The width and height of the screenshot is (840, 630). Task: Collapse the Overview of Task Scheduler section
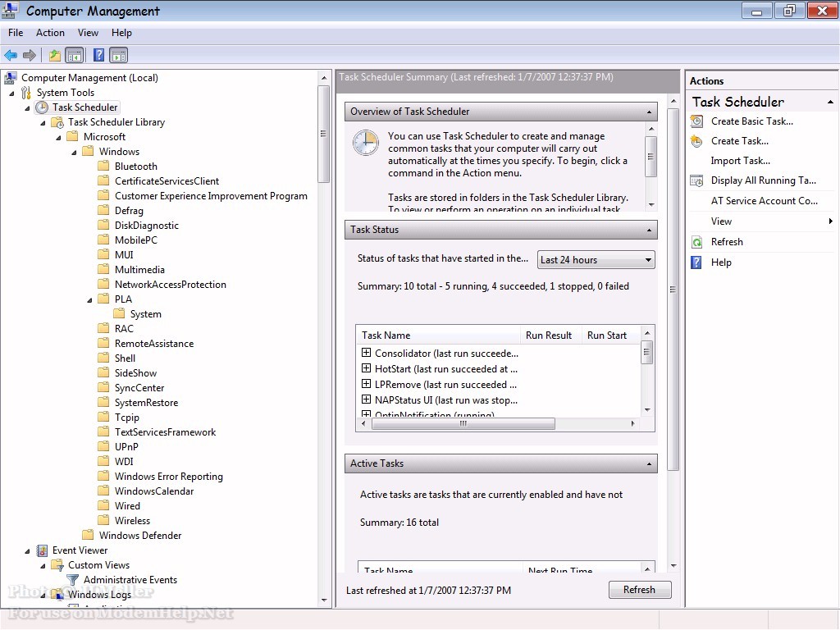point(650,112)
